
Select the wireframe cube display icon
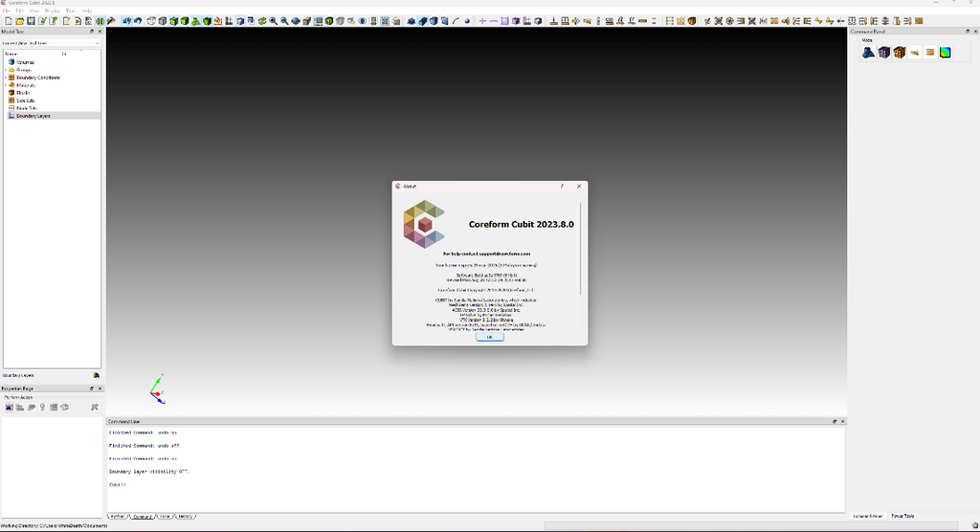[150, 21]
